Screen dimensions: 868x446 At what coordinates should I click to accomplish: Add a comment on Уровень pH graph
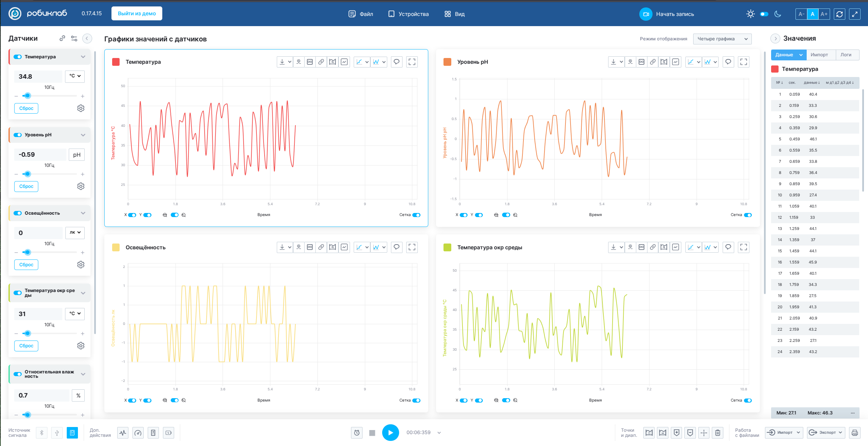pos(728,62)
